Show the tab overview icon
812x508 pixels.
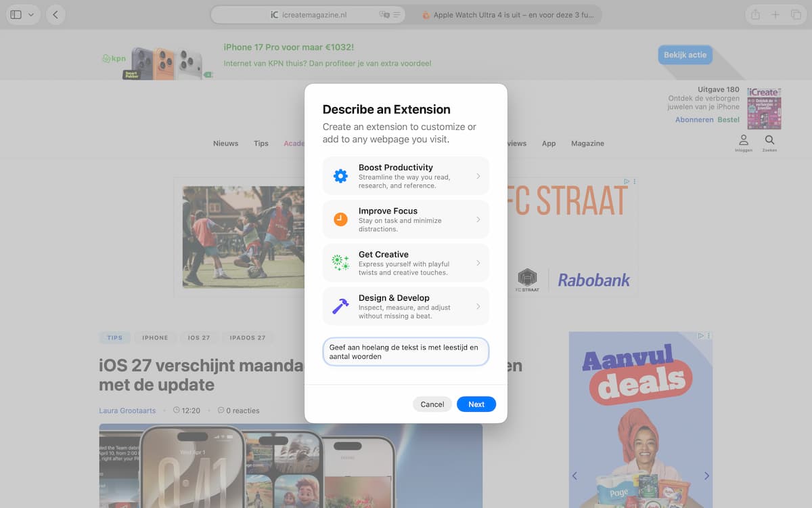tap(796, 15)
